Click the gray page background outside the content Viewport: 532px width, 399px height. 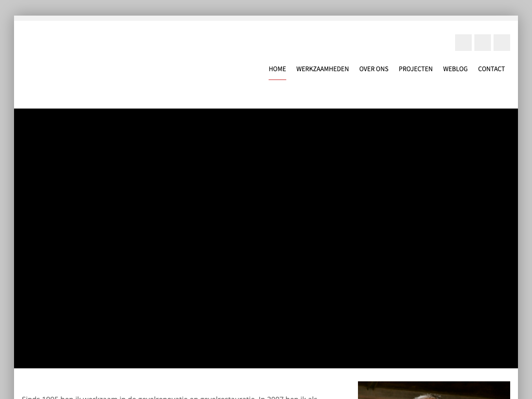(x=6, y=208)
